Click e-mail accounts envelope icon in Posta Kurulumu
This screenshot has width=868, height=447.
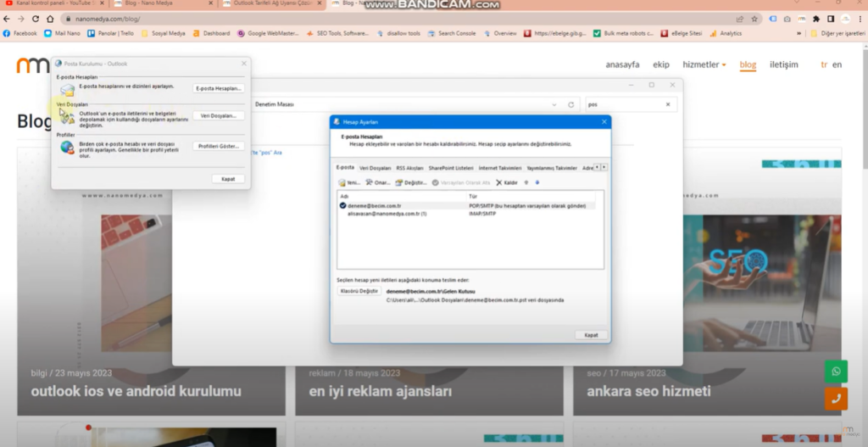(x=67, y=89)
